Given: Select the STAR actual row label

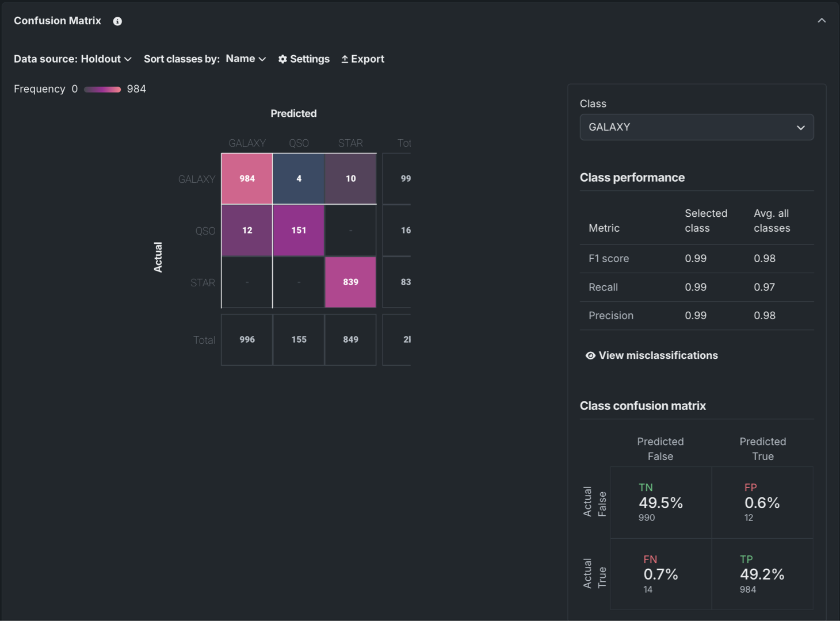Looking at the screenshot, I should point(203,283).
